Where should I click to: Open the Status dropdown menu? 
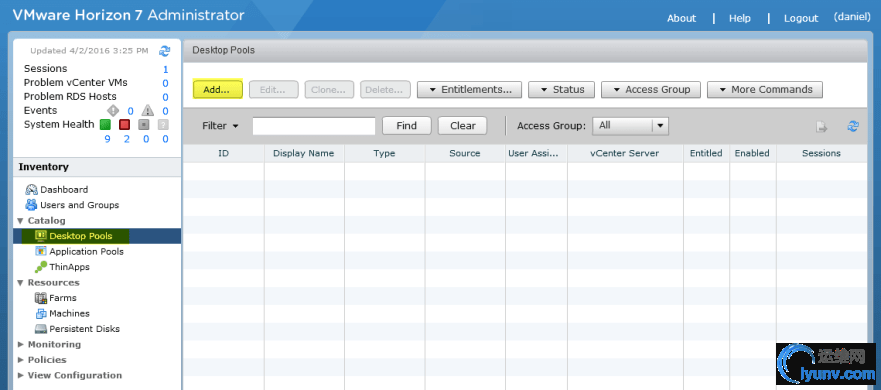pyautogui.click(x=561, y=89)
